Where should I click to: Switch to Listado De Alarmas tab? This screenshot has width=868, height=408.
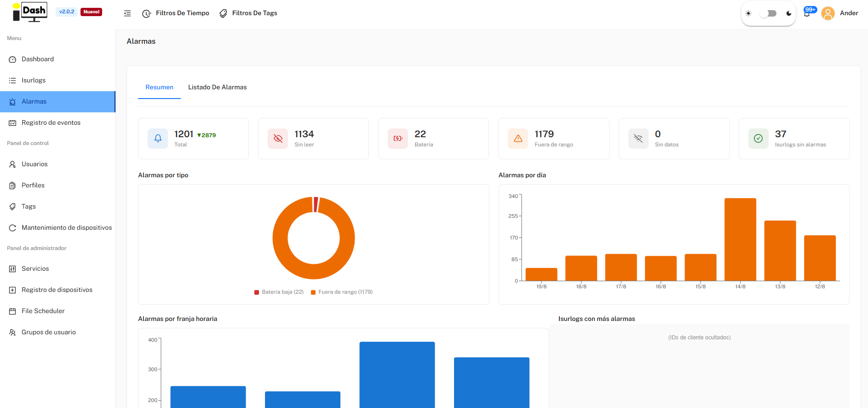tap(218, 87)
